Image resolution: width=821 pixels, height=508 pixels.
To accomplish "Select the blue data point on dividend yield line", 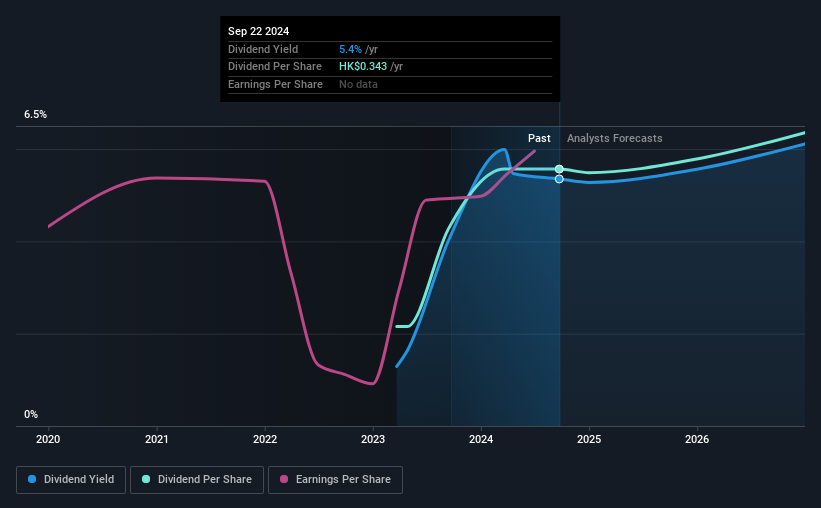I will 559,179.
